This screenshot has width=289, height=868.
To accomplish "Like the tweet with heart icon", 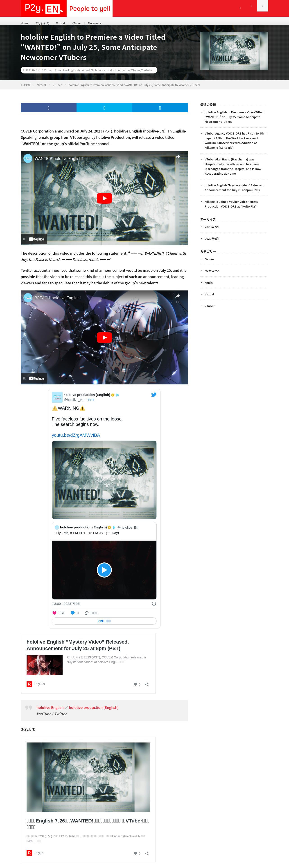I will 54,613.
